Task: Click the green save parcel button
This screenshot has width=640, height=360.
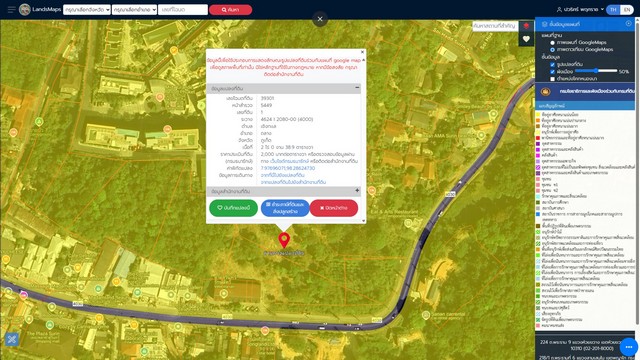Action: coord(233,208)
